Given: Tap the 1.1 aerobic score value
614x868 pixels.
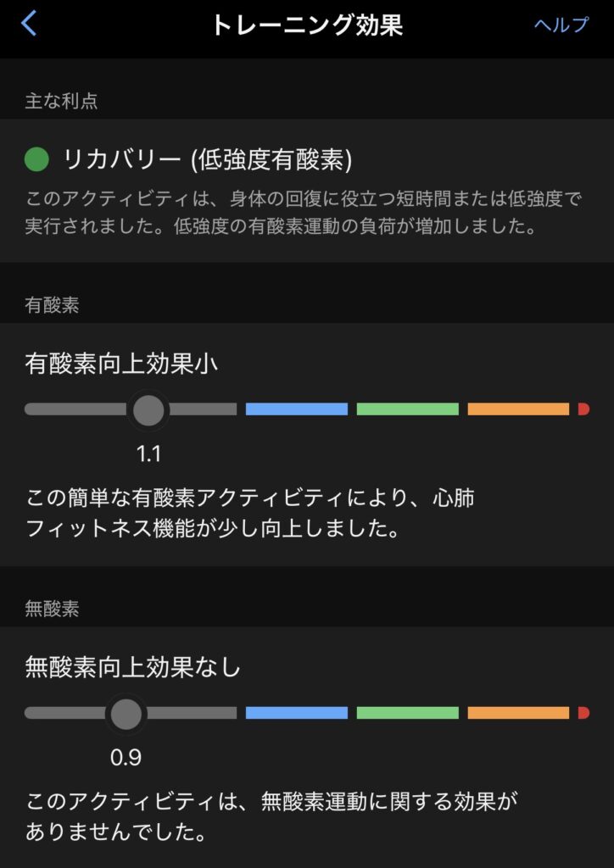Looking at the screenshot, I should coord(148,454).
